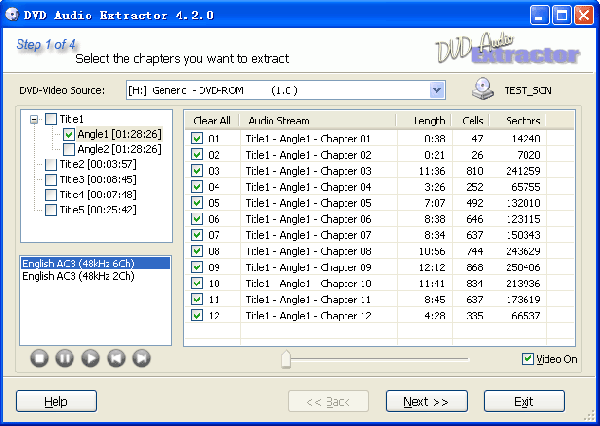Uncheck chapter 03 checkbox
Screen dimensions: 600x426
197,171
